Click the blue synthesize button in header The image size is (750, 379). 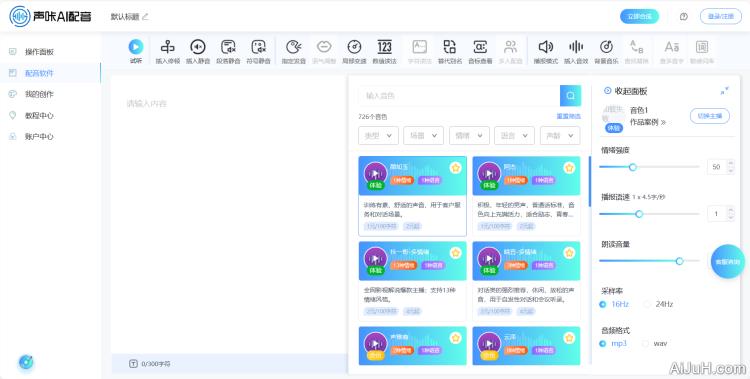640,16
